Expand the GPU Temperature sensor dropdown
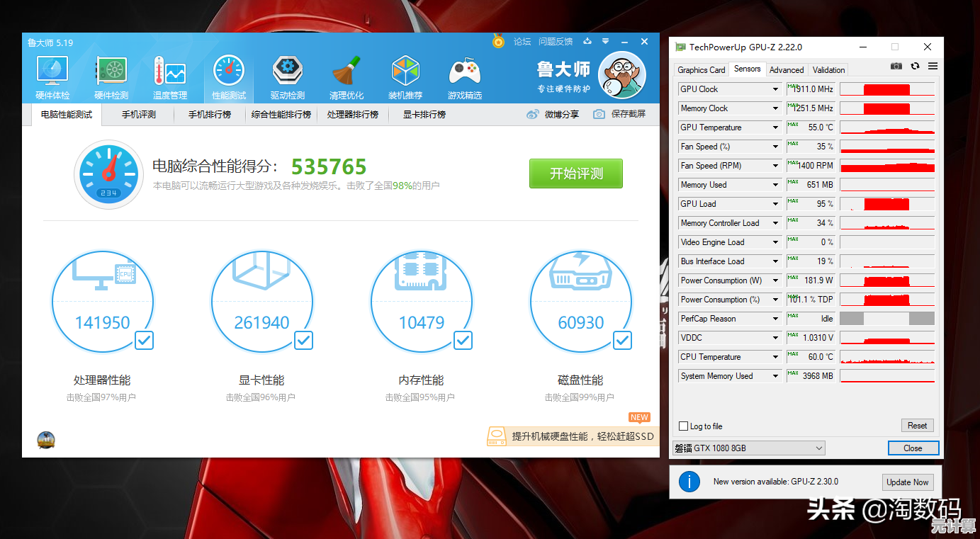 click(776, 127)
